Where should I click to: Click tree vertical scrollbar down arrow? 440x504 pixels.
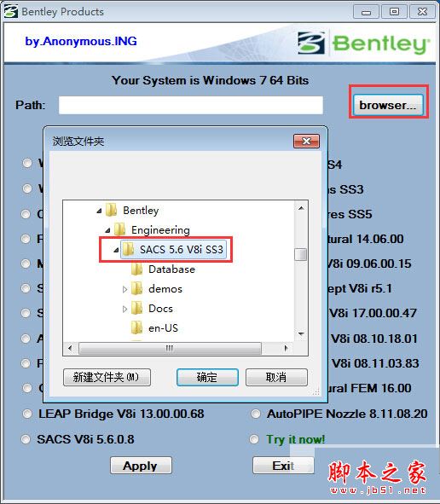point(301,334)
